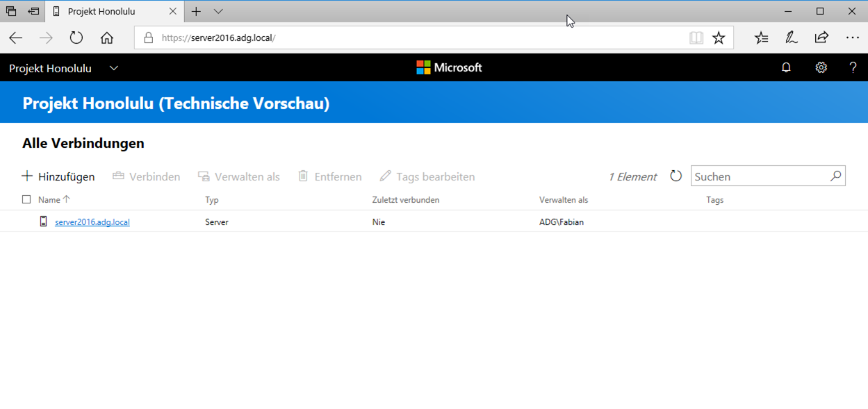Sort by the Typ column header
Screen dimensions: 868x409
(212, 200)
